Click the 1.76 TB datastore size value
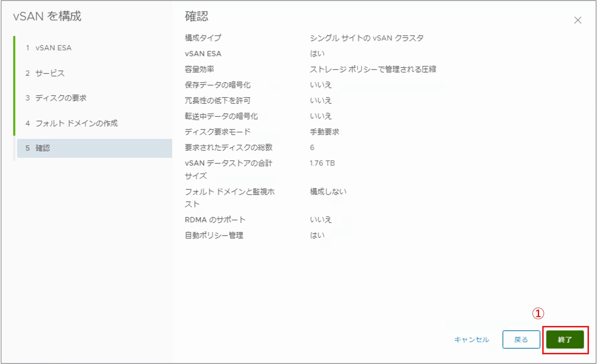 point(322,163)
